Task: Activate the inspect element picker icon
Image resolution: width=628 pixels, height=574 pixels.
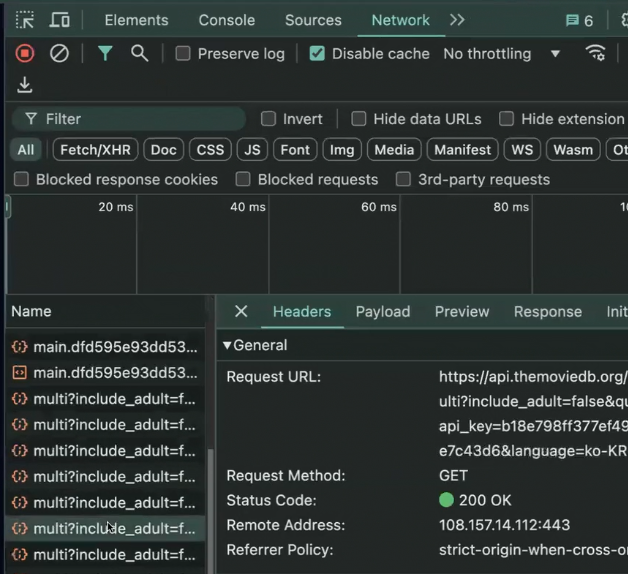Action: point(25,20)
